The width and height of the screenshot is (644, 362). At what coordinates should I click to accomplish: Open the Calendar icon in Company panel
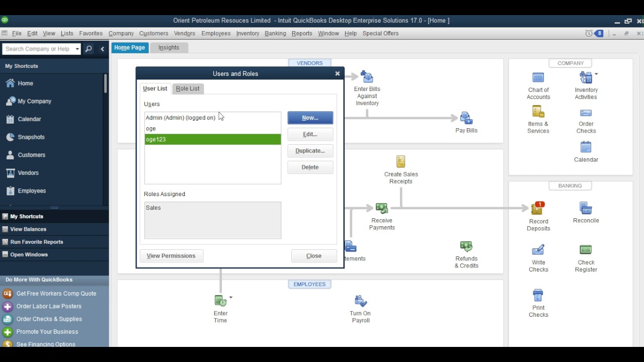point(586,147)
